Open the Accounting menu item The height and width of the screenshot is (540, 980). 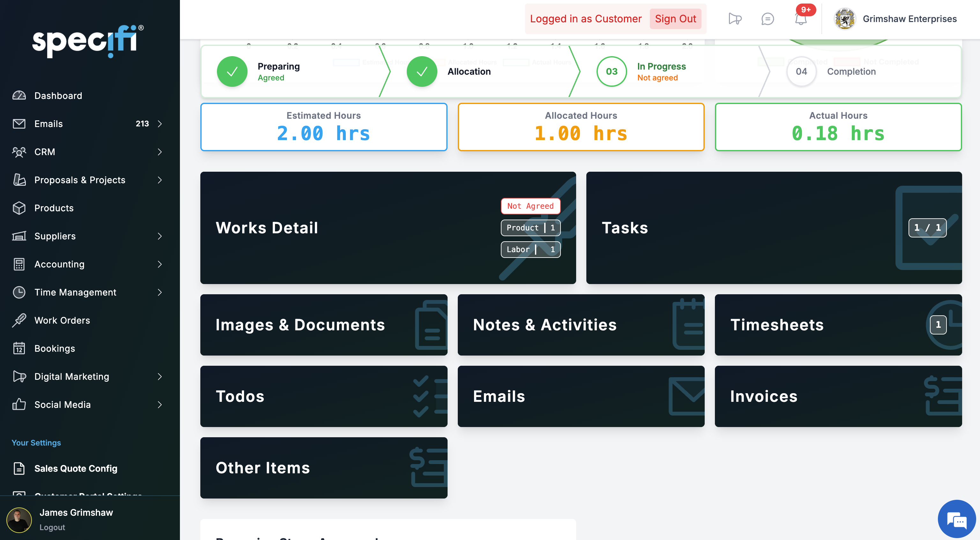(x=59, y=264)
